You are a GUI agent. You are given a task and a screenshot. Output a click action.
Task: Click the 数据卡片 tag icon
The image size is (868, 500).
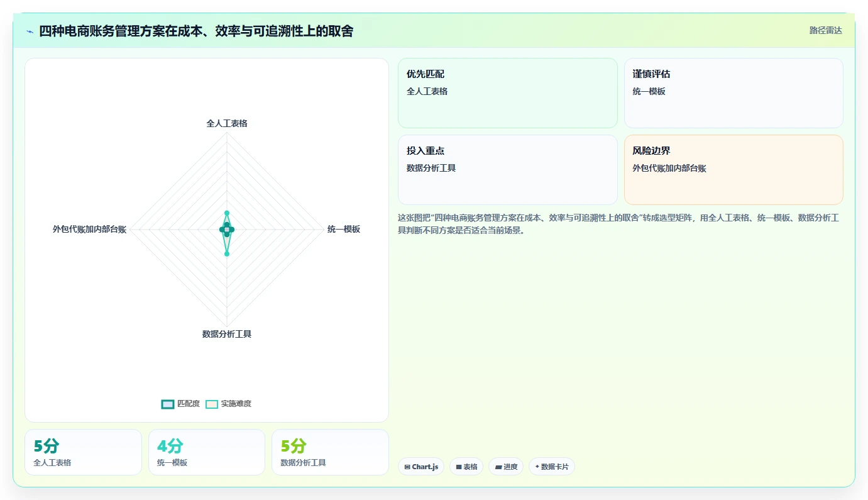537,467
